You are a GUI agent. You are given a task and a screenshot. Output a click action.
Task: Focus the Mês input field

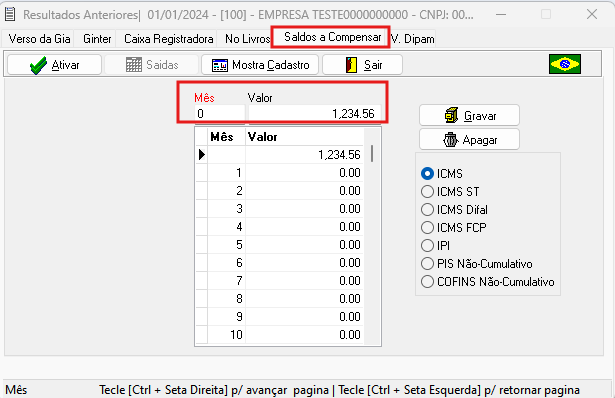click(220, 114)
